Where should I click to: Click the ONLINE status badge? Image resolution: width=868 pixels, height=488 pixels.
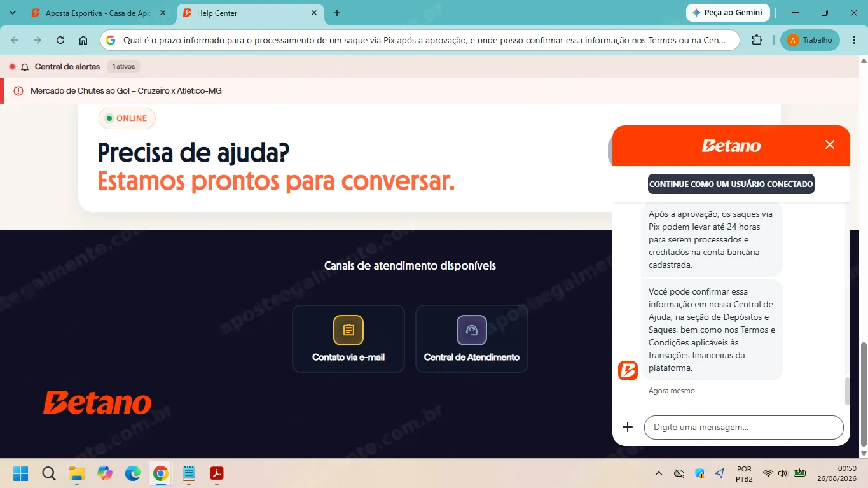tap(127, 118)
